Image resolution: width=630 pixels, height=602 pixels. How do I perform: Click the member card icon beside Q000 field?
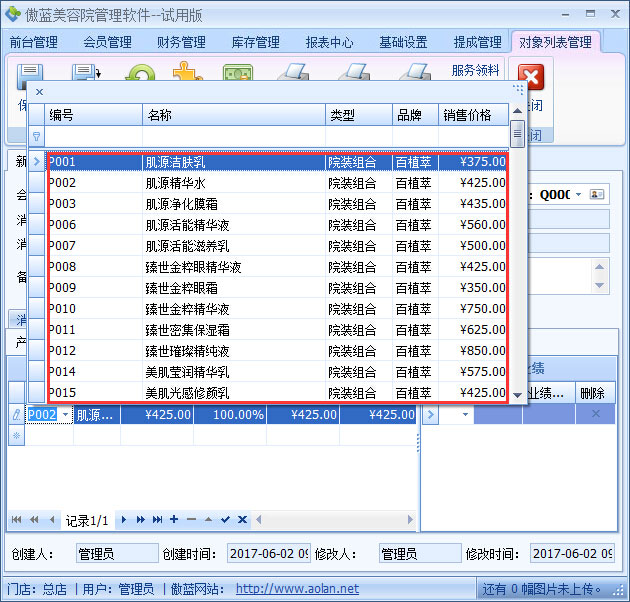point(598,194)
